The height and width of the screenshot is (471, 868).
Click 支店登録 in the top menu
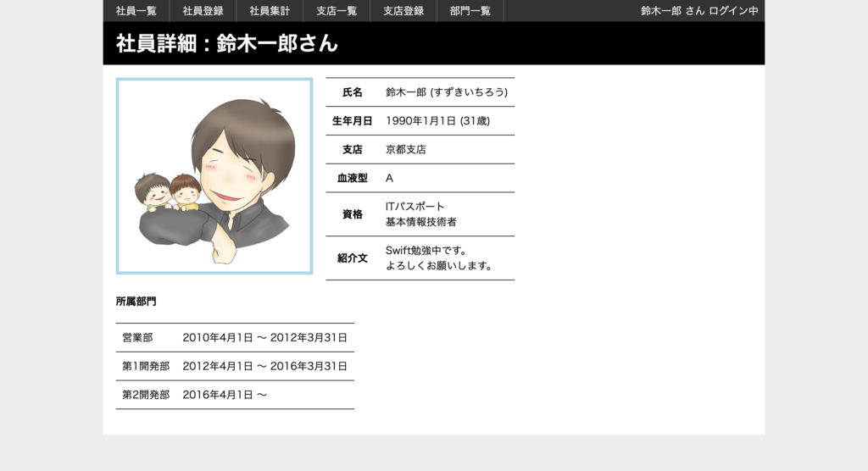(x=403, y=11)
